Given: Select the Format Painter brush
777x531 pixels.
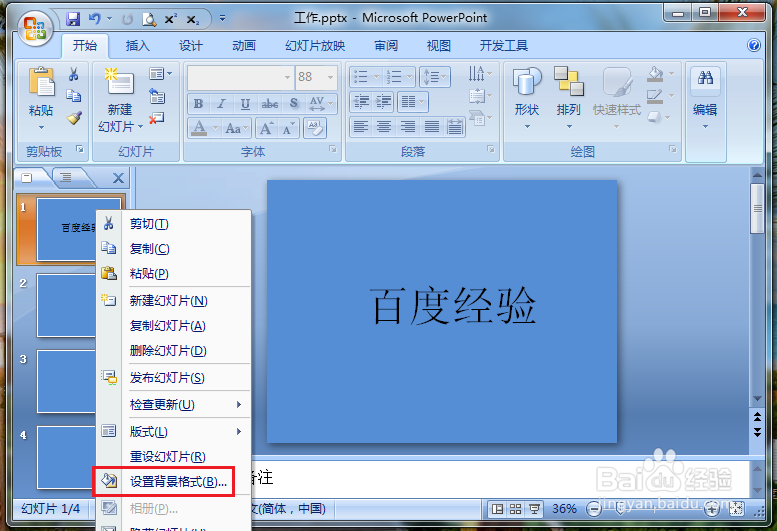Looking at the screenshot, I should pyautogui.click(x=74, y=118).
